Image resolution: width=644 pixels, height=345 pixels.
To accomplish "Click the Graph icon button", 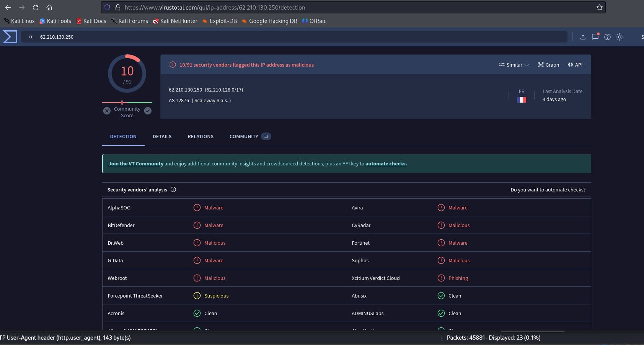I will pos(548,65).
